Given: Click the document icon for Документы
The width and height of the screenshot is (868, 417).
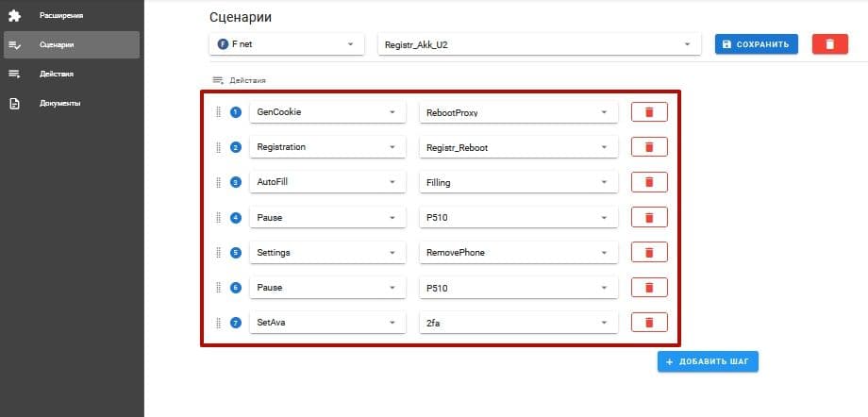Looking at the screenshot, I should 14,103.
